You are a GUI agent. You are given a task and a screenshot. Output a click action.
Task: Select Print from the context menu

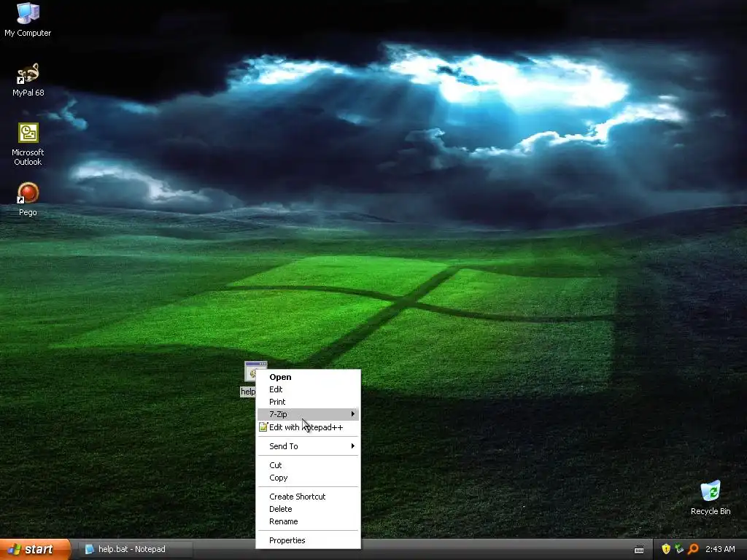coord(309,402)
